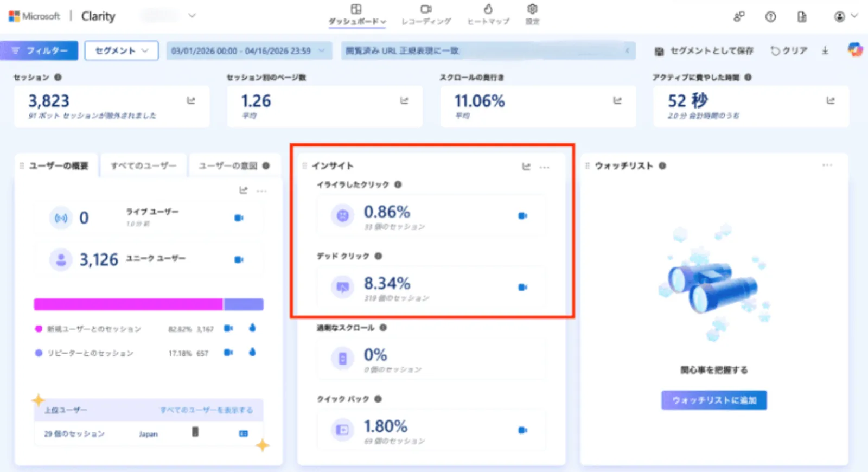
Task: Show info for クイック バック
Action: [378, 399]
